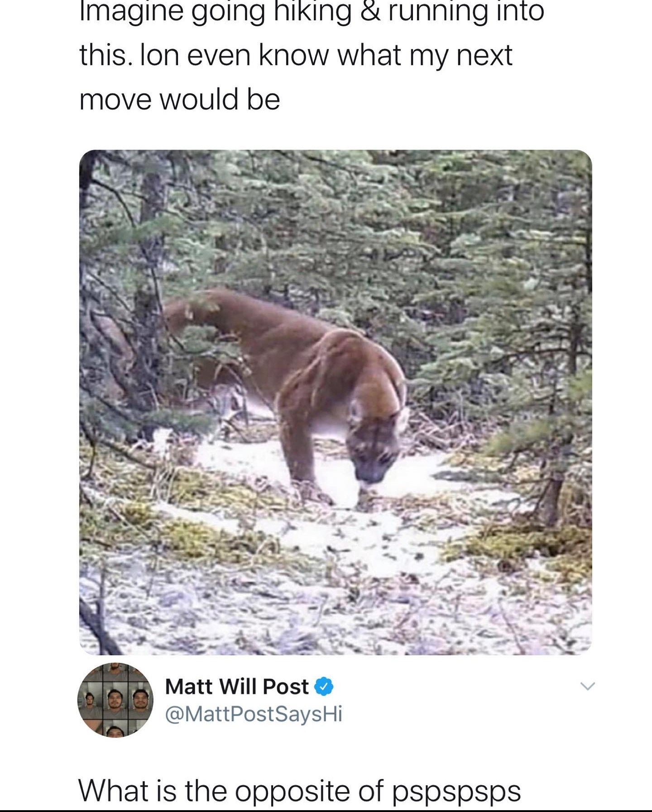652x812 pixels.
Task: Click the 'move would be' text line
Action: tap(180, 99)
